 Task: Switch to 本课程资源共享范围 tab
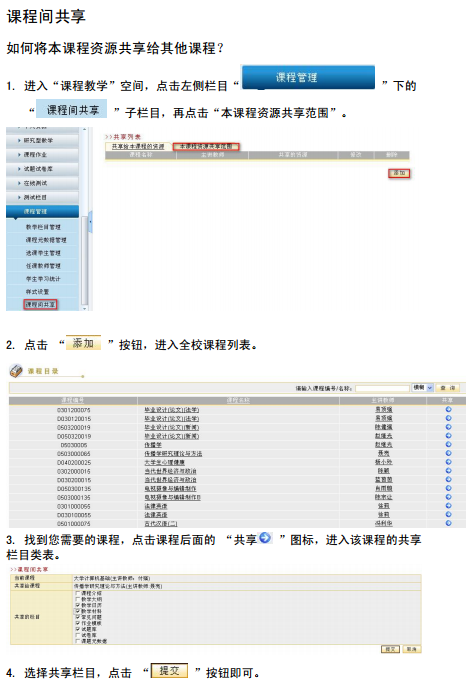click(206, 147)
